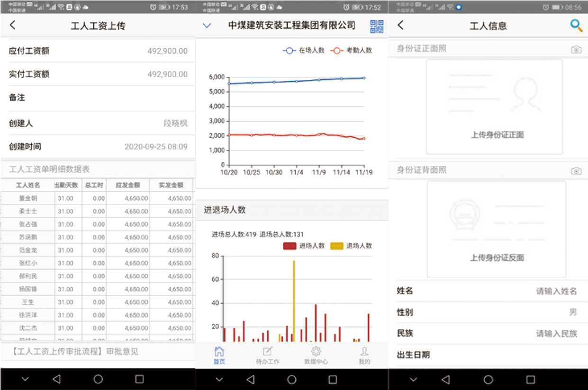Switch to 待办工作 tab
The width and height of the screenshot is (588, 390).
coord(267,355)
